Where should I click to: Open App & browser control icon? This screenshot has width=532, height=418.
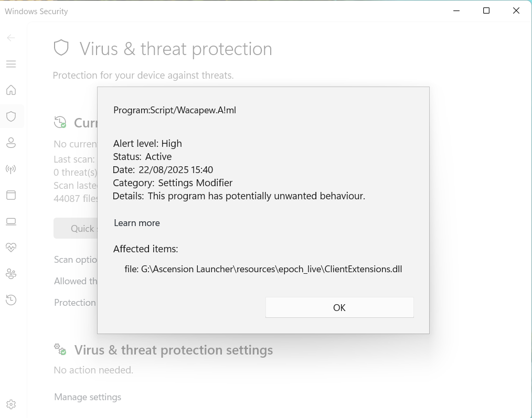coord(11,195)
